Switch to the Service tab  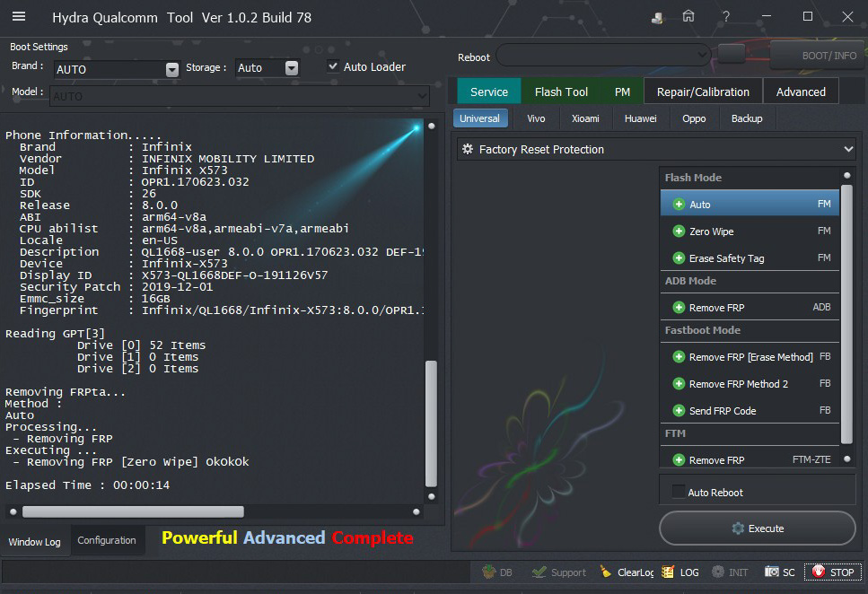[489, 92]
